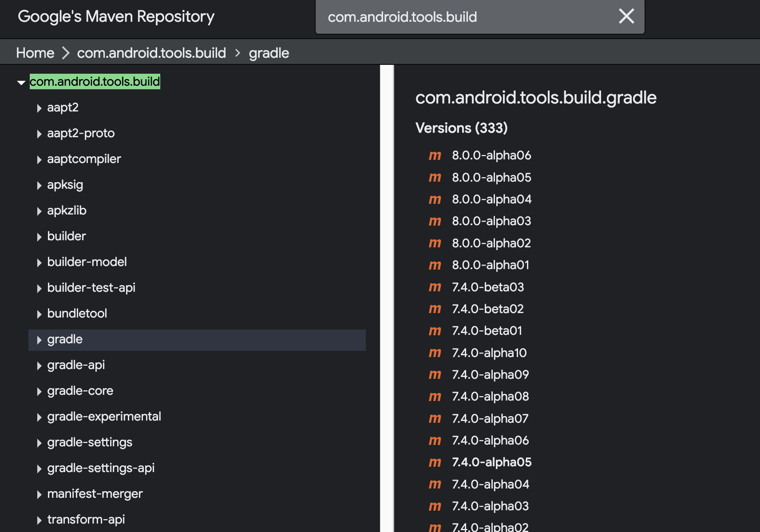
Task: Expand the aapt2 tree node
Action: pos(39,108)
